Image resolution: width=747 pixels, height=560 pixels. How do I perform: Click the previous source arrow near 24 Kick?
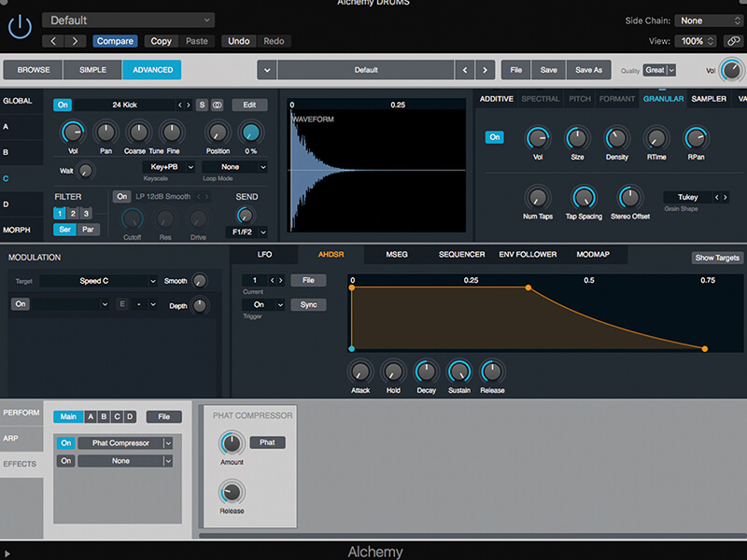[180, 105]
